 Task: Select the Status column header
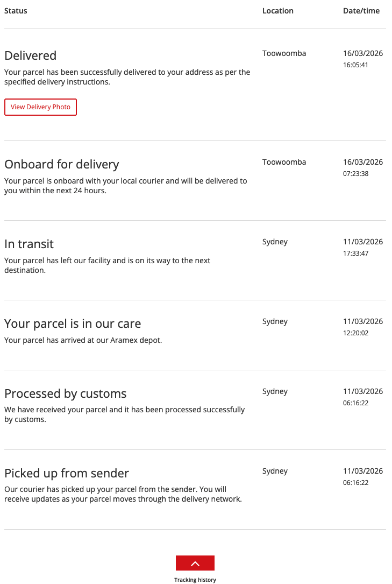point(16,11)
